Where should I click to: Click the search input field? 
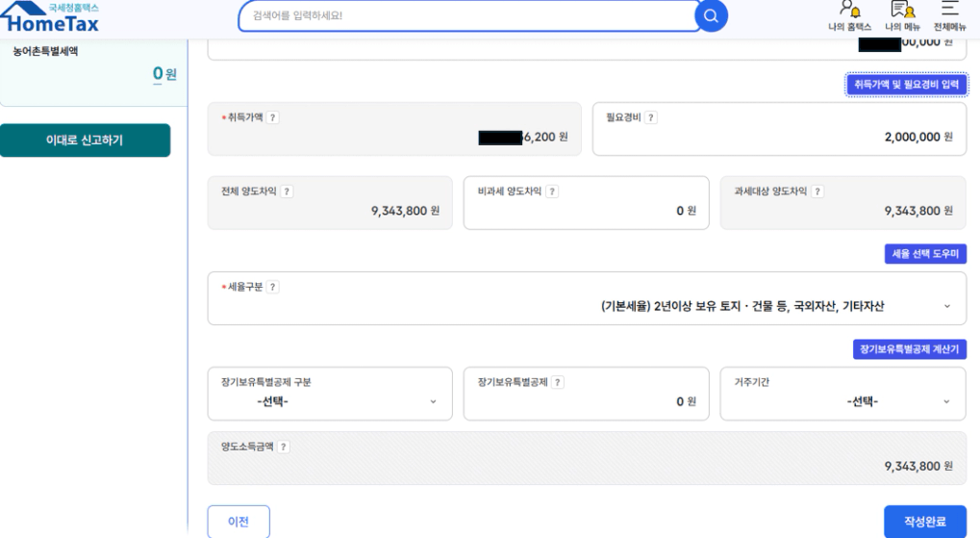(466, 15)
